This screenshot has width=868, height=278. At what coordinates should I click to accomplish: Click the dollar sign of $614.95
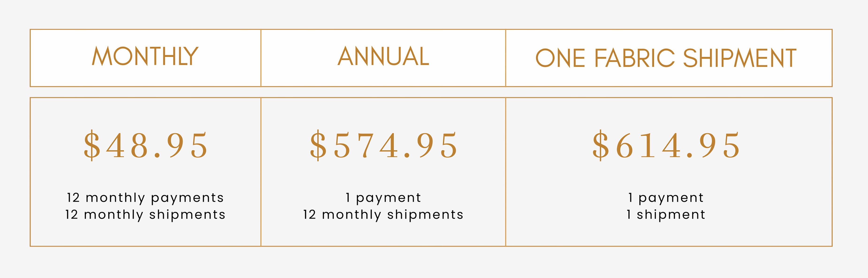[x=601, y=145]
